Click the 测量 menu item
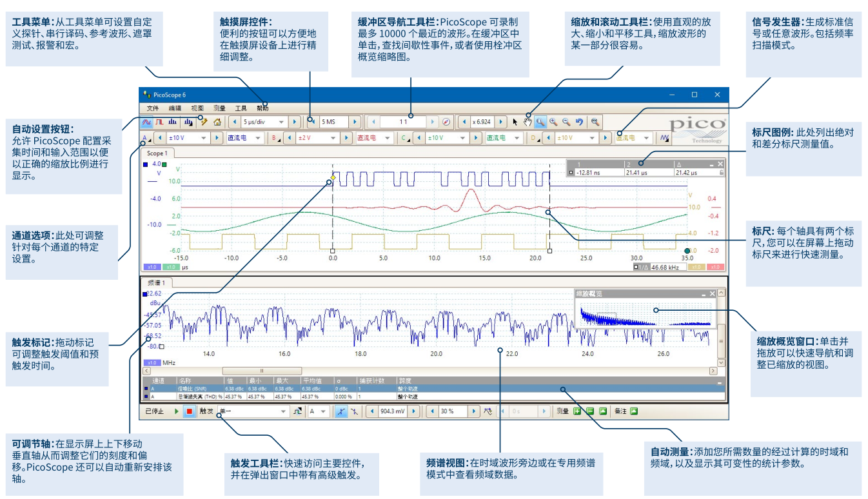The height and width of the screenshot is (499, 868). coord(219,108)
